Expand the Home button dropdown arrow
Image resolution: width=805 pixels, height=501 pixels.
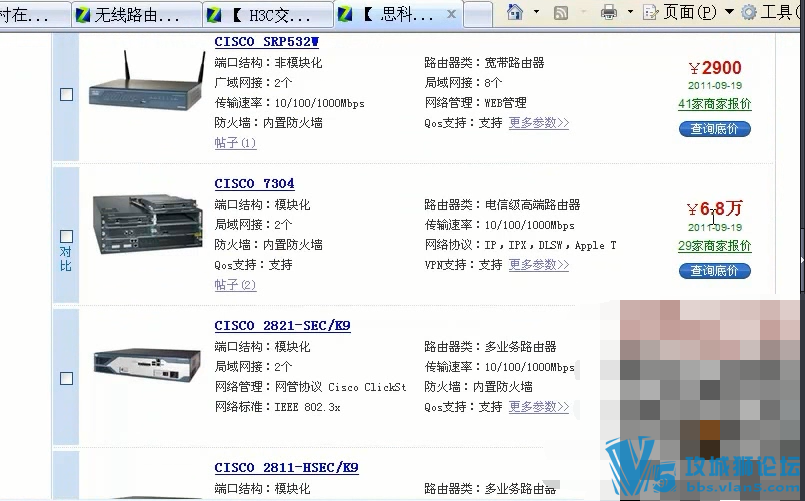(536, 12)
